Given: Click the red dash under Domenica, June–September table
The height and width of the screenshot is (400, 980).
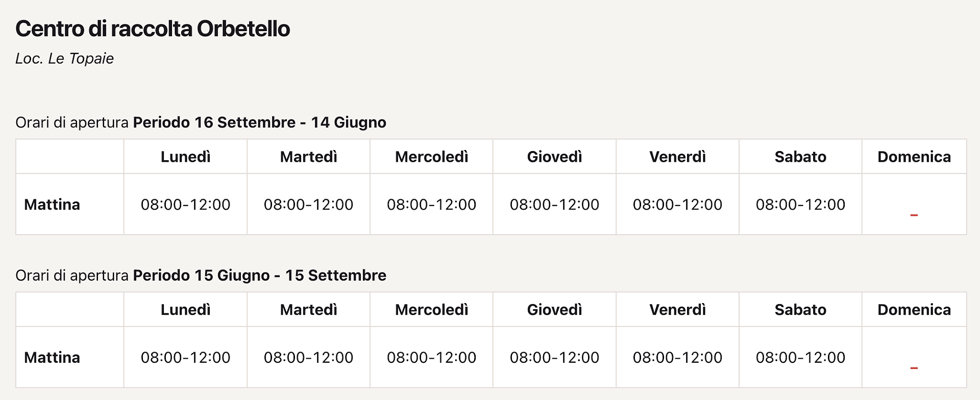Looking at the screenshot, I should [x=914, y=368].
